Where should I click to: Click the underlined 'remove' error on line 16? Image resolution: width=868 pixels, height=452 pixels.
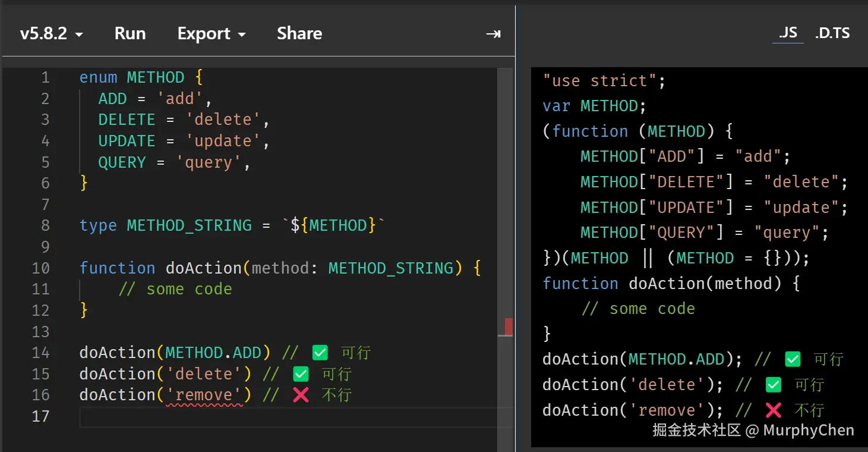coord(204,395)
